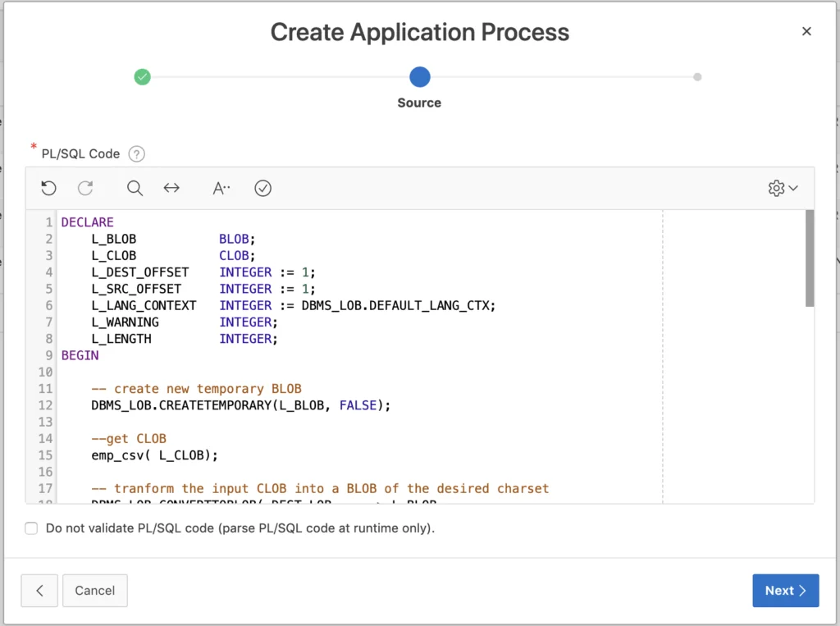Validate the PL/SQL code with checkmark icon

262,188
